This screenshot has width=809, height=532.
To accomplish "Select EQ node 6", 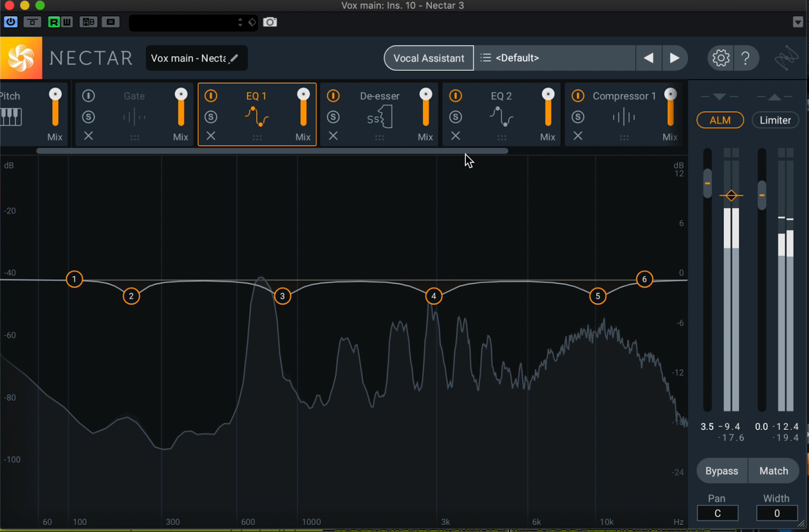I will [x=644, y=279].
